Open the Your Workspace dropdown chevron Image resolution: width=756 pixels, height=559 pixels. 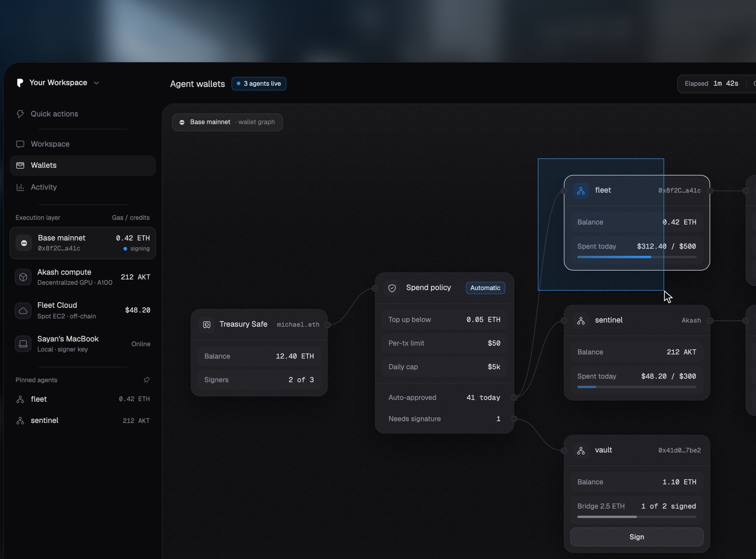[x=97, y=83]
